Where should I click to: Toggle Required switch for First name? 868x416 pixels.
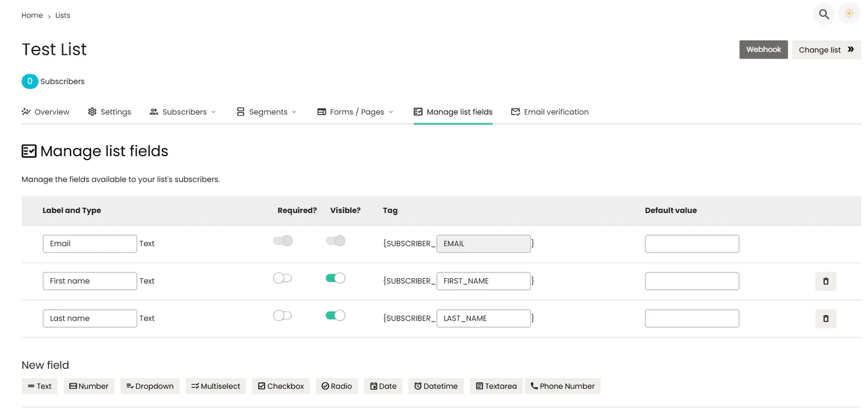[282, 278]
